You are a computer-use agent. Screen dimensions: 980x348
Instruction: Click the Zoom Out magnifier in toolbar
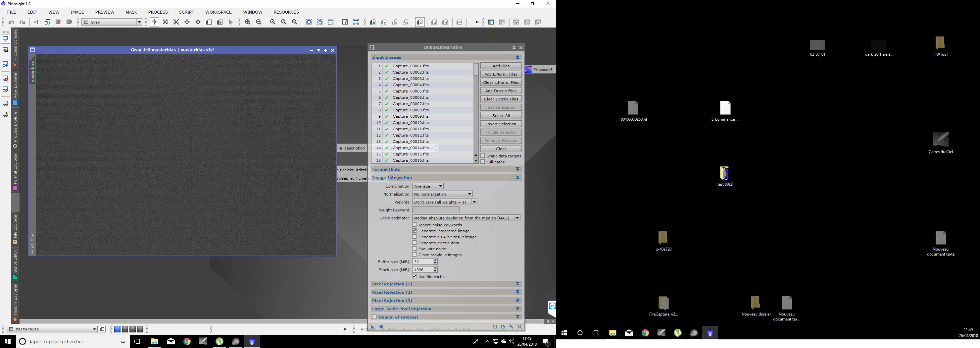[x=259, y=22]
